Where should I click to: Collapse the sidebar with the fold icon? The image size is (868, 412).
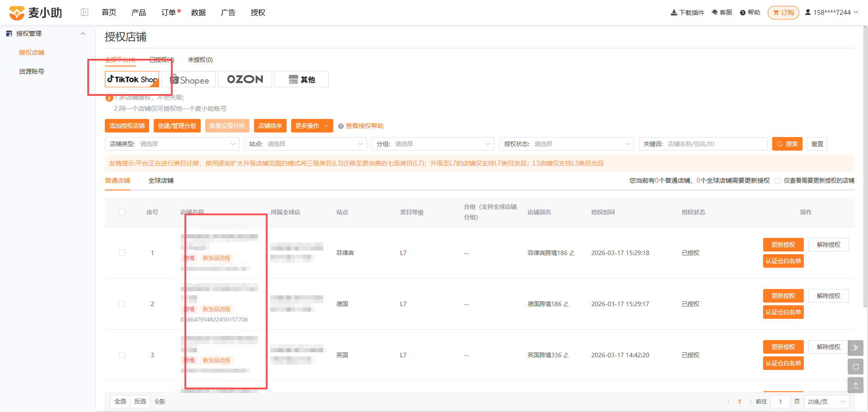tap(85, 12)
